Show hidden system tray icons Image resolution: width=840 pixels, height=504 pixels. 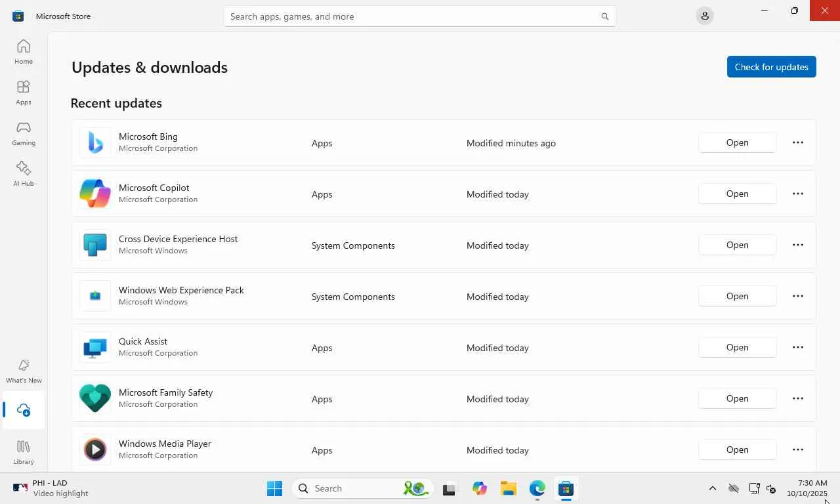point(712,488)
